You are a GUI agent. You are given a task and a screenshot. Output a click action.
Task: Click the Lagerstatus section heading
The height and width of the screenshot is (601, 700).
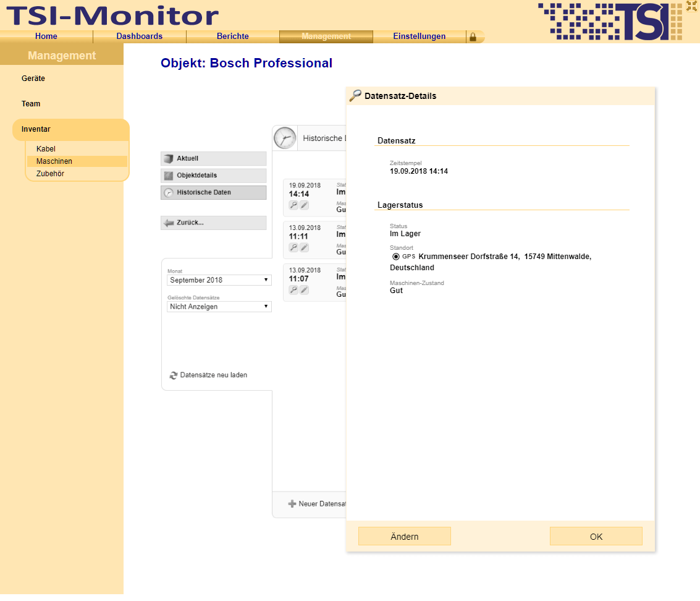[400, 205]
